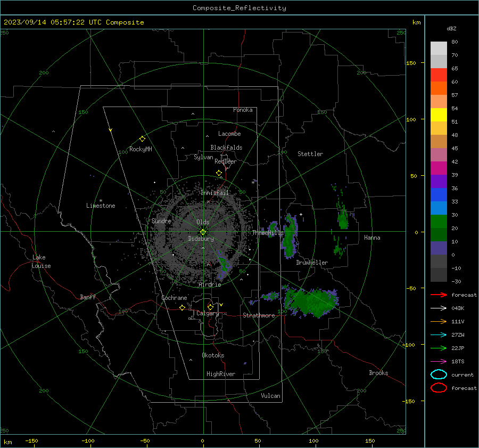Viewport: 479px width, 448px height.
Task: Select the yellow 54–51 dBZ color swatch
Action: [439, 115]
